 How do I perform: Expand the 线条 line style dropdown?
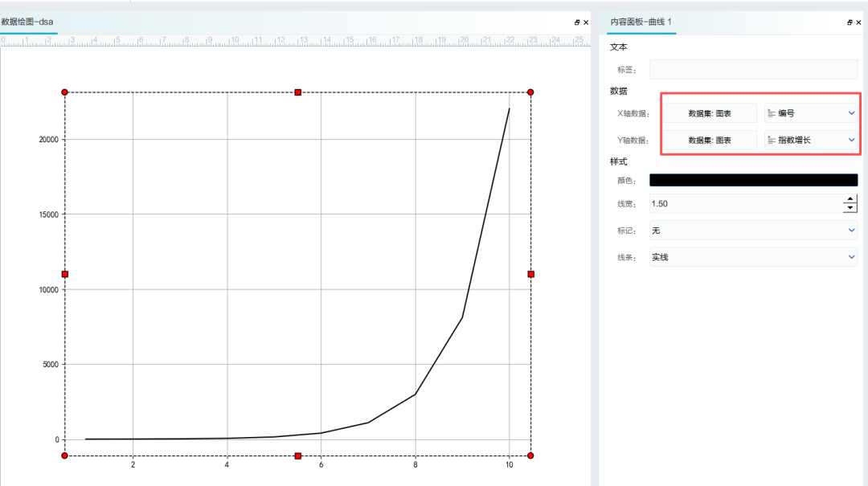tap(753, 257)
